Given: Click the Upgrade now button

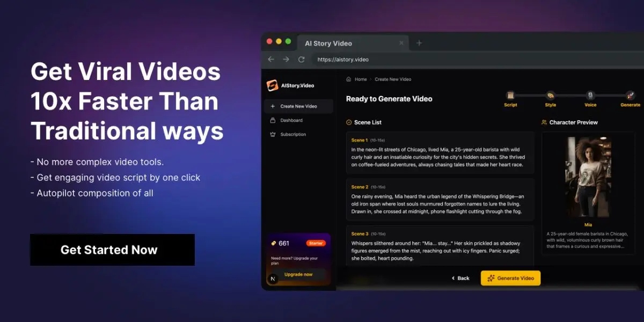Looking at the screenshot, I should [x=298, y=274].
